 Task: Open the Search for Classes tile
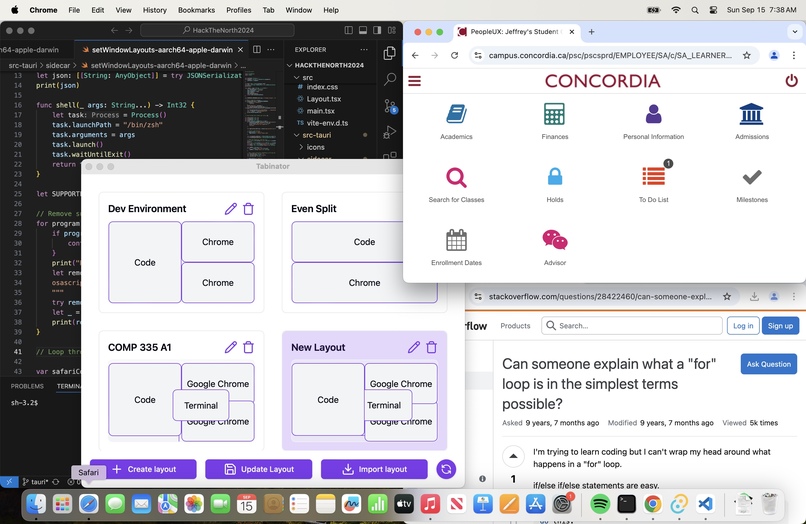[456, 185]
